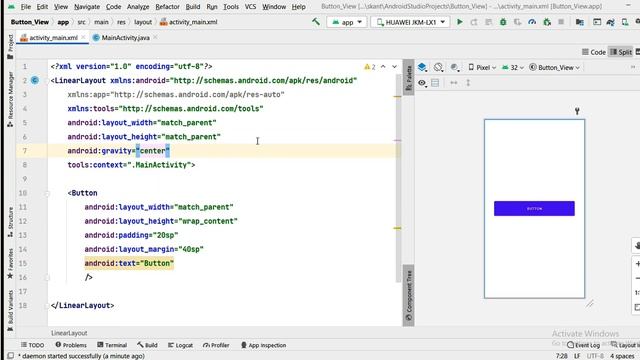Open the Pixel device preview dropdown
Screen dimensions: 640x360
coord(482,67)
